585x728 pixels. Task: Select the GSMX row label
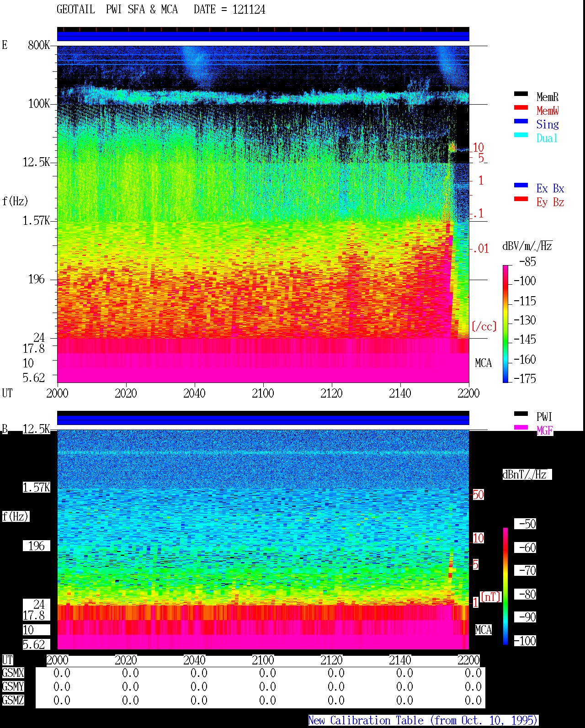[13, 673]
